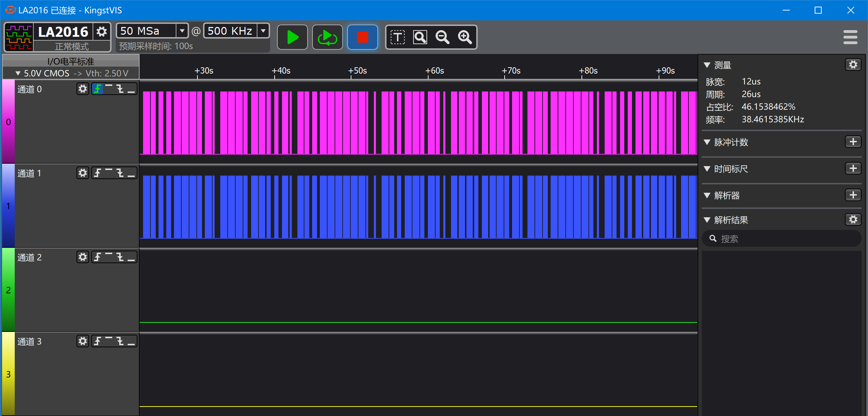Zoom to fit the full waveform

[420, 37]
